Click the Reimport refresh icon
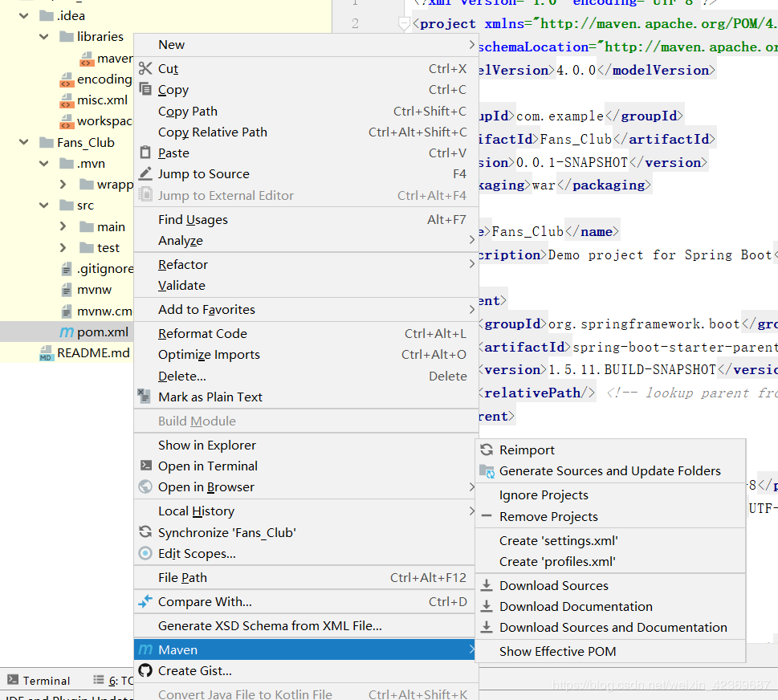 [487, 450]
